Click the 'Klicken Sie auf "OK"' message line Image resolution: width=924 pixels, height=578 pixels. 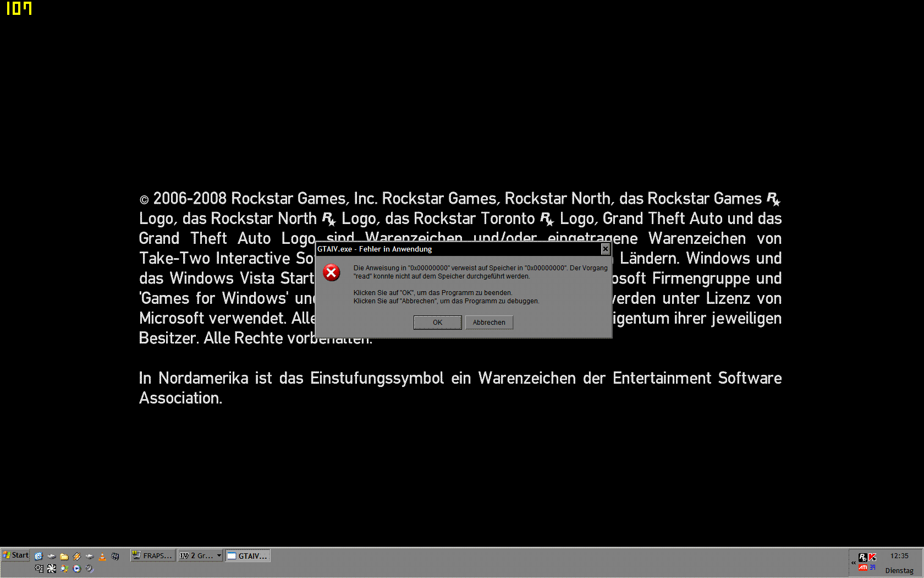pos(433,293)
